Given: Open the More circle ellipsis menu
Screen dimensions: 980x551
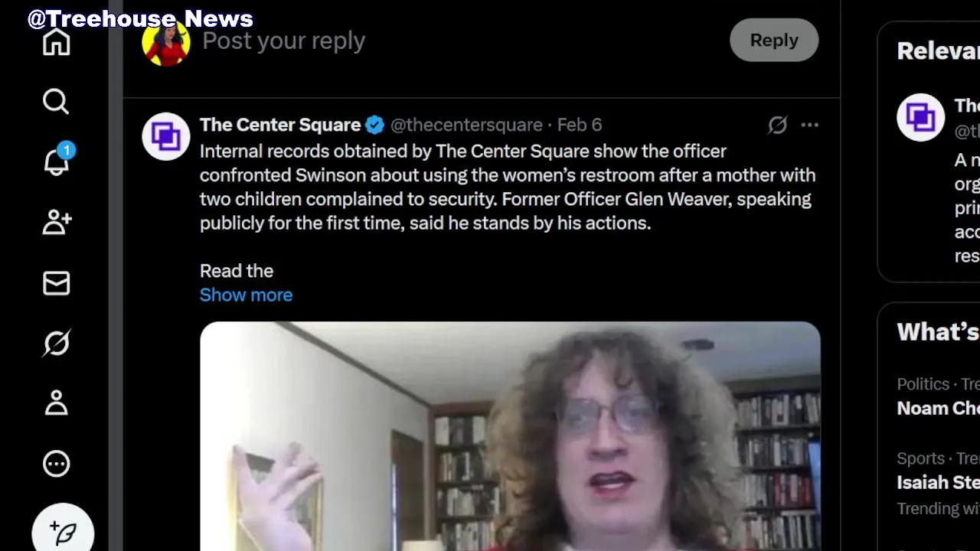Looking at the screenshot, I should click(56, 463).
